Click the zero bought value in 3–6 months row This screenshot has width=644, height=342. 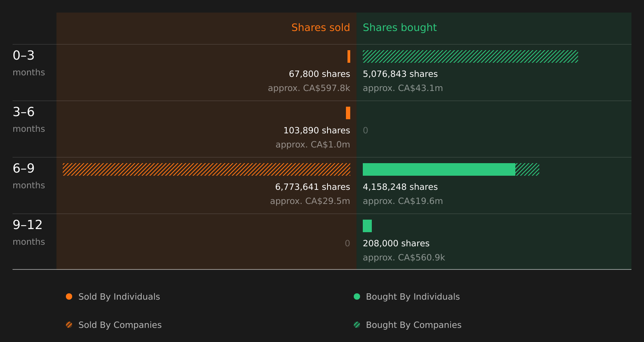coord(366,131)
